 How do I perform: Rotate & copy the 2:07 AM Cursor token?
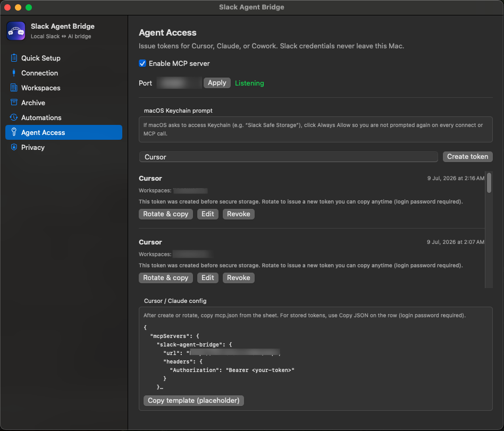pos(165,278)
